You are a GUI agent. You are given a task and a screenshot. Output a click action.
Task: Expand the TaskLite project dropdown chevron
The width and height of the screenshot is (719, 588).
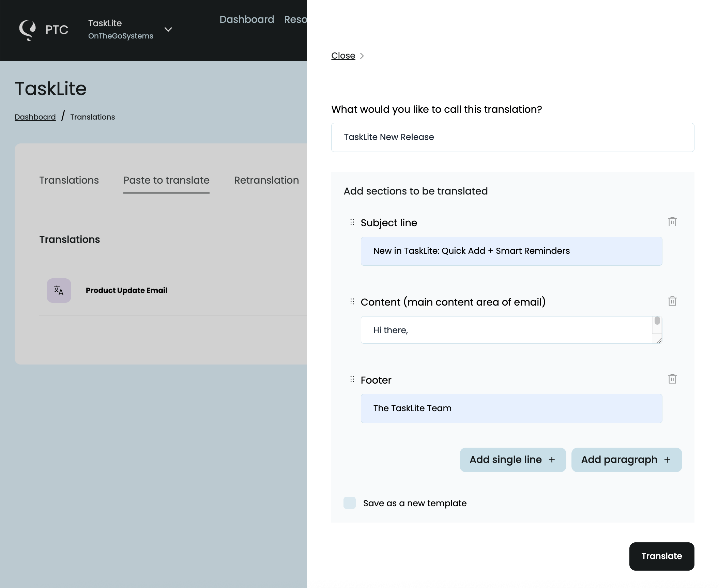168,30
